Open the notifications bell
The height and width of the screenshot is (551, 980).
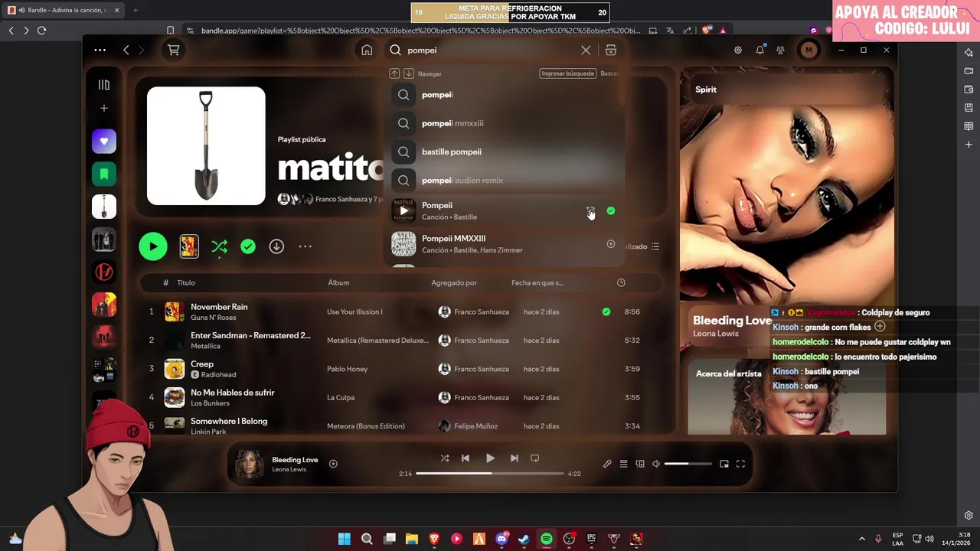759,50
